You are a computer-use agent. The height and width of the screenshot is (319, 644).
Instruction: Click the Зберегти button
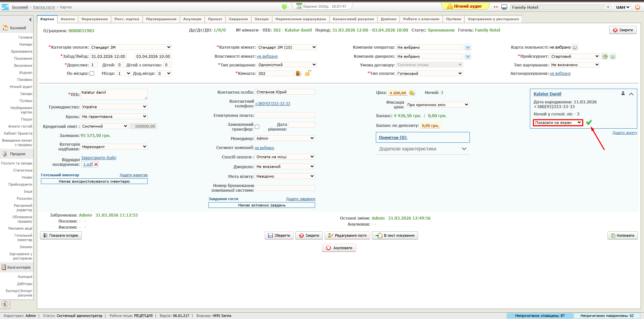coord(279,235)
